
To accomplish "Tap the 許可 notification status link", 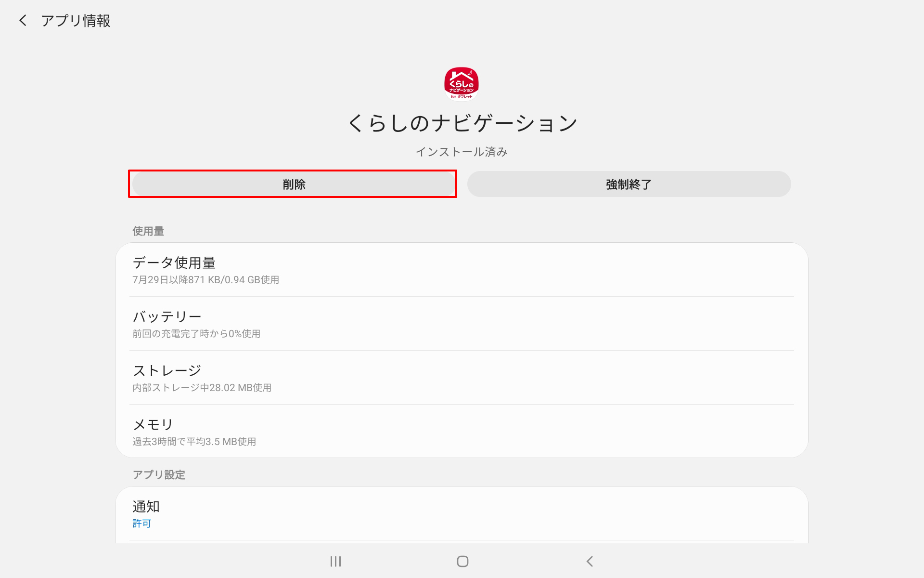I will point(142,524).
